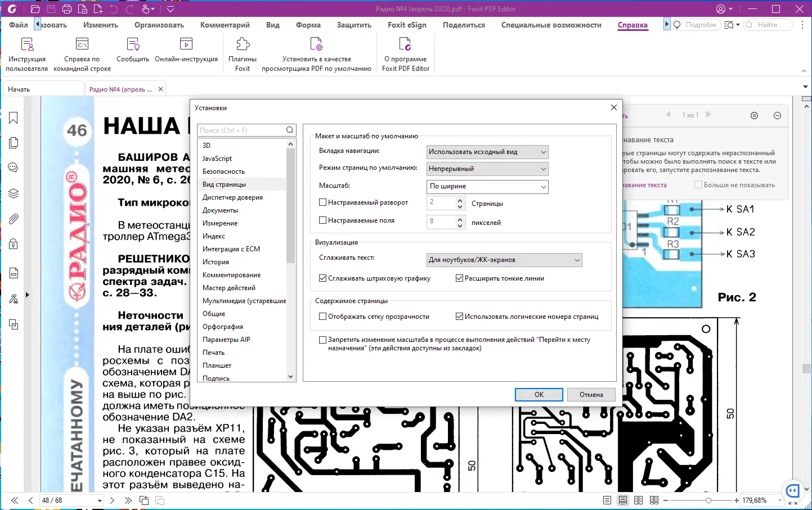Switch to the Facing page view icon

[x=638, y=499]
